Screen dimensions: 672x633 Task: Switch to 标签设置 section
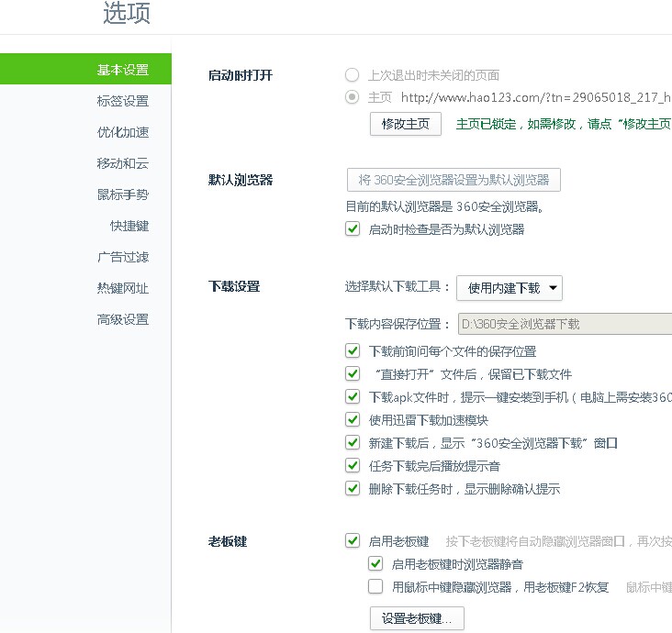coord(122,101)
